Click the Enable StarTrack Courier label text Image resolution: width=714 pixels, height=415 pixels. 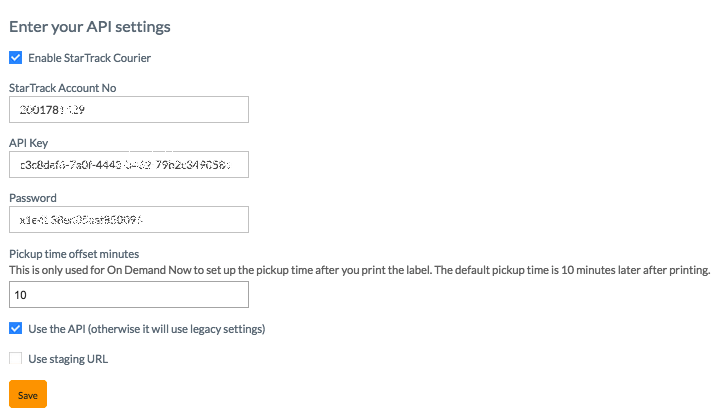pos(89,58)
